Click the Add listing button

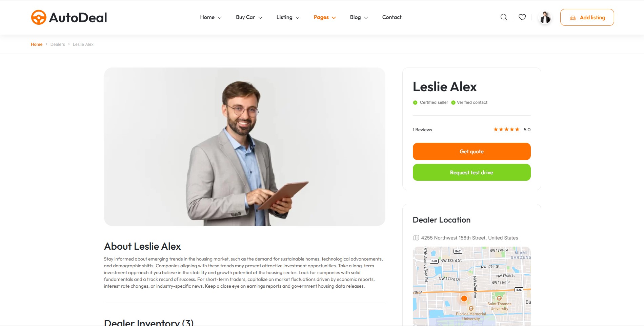pos(587,17)
